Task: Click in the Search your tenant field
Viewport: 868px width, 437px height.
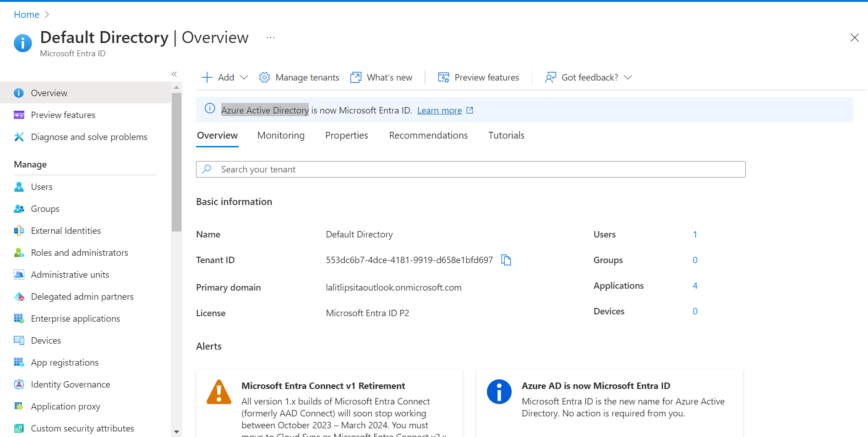Action: [x=470, y=169]
